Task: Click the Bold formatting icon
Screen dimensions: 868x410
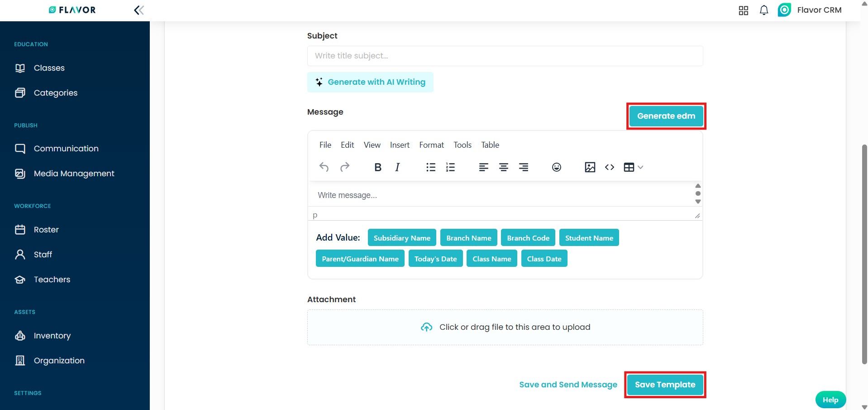Action: 378,167
